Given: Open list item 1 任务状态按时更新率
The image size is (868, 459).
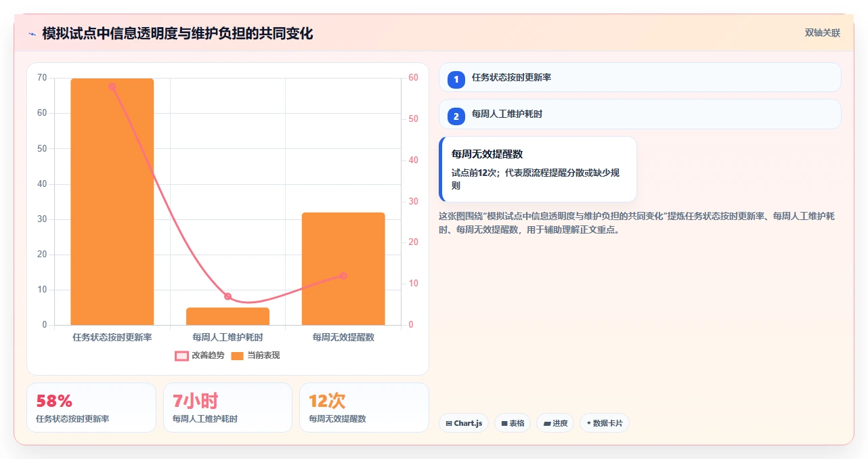Looking at the screenshot, I should [x=640, y=77].
